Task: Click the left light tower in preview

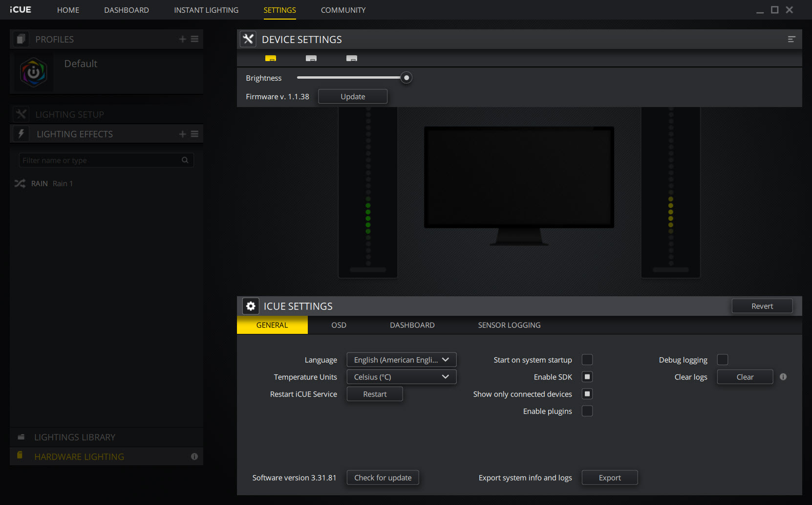Action: pos(368,192)
